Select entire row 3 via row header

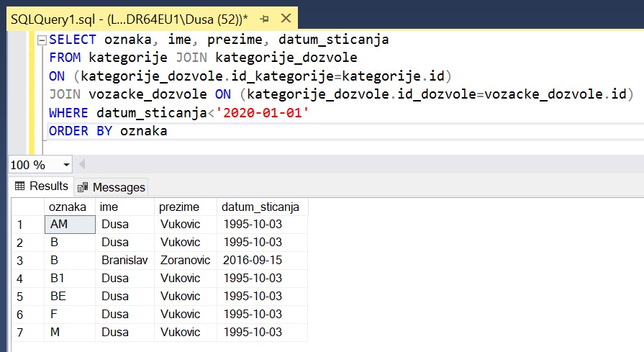(22, 261)
